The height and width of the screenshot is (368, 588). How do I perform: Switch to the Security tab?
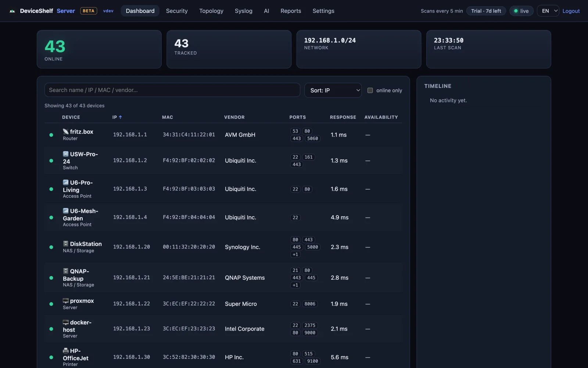177,11
